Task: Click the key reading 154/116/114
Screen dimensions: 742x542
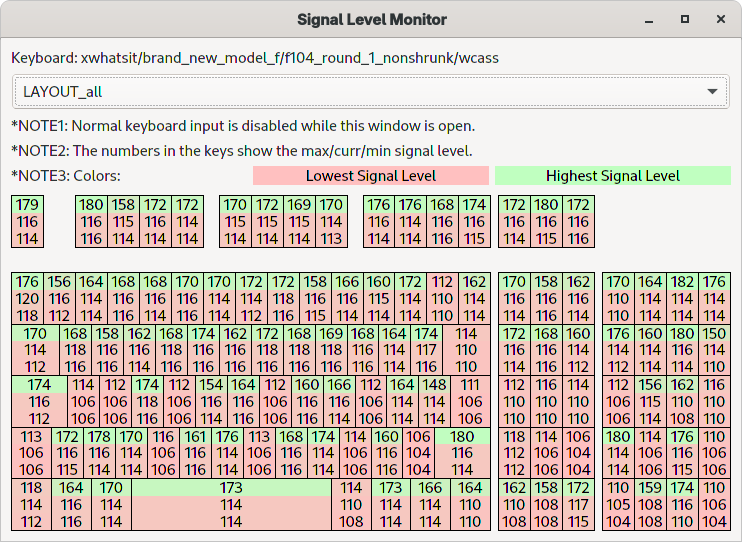Action: click(x=212, y=401)
